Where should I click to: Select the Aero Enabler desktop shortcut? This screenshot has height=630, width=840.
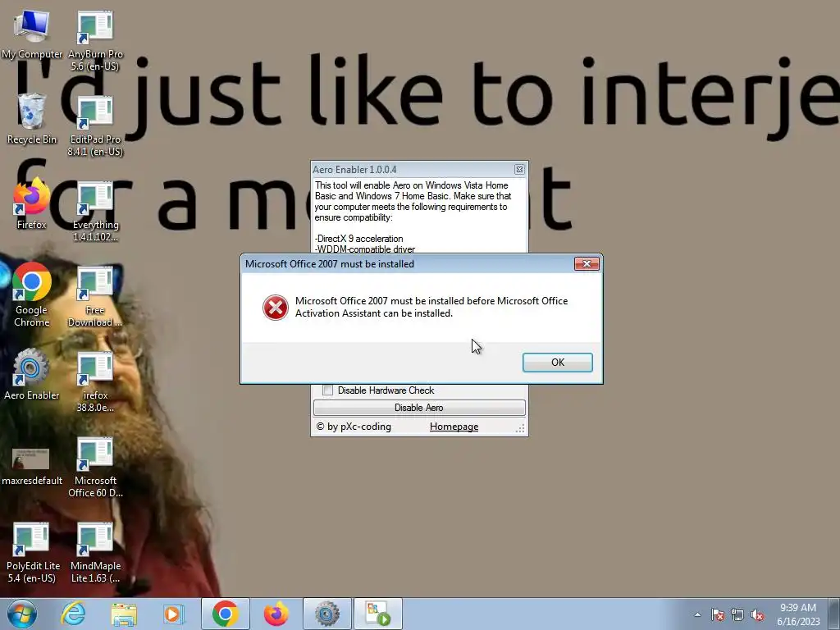click(x=32, y=374)
